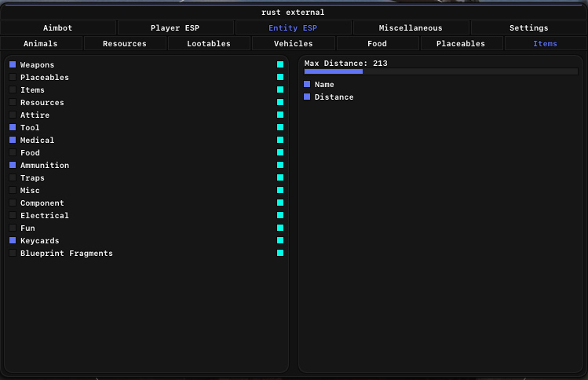Open the Placeables sub-tab in tab row
Image resolution: width=588 pixels, height=380 pixels.
(x=461, y=43)
